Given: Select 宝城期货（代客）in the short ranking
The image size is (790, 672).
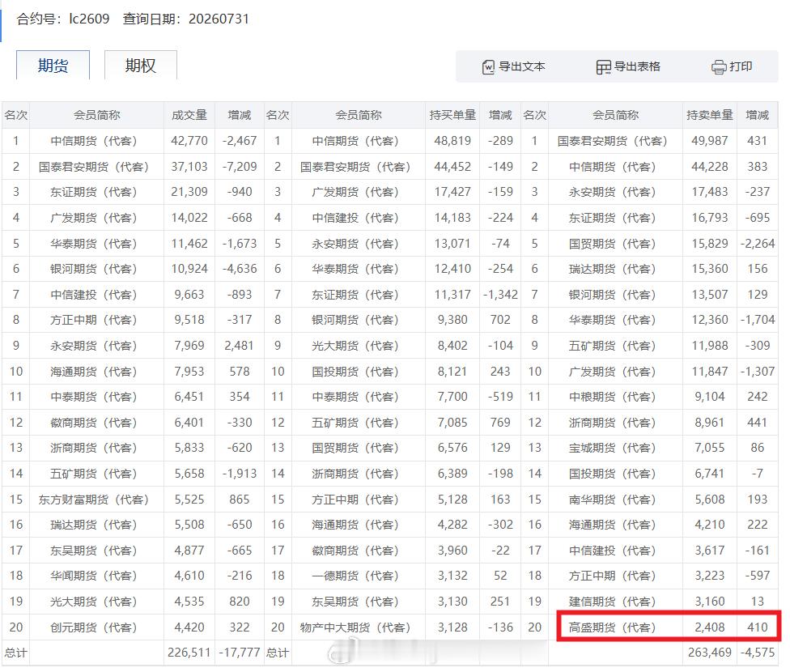Looking at the screenshot, I should point(612,449).
